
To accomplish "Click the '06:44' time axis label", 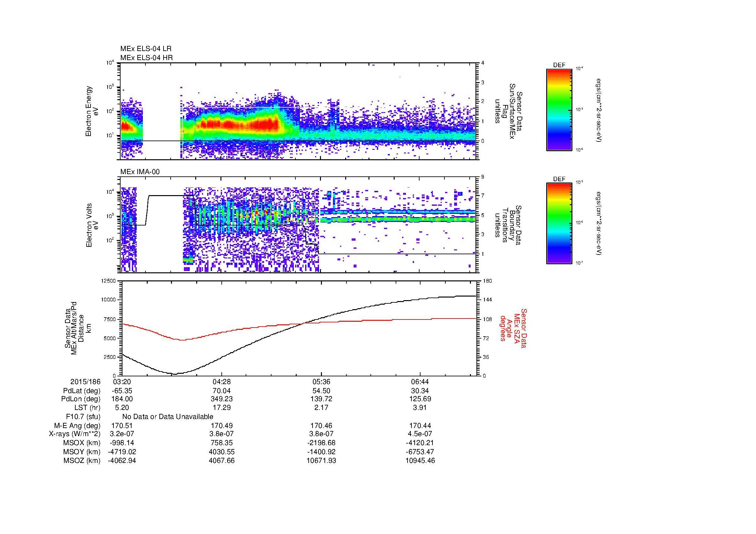I will [420, 382].
